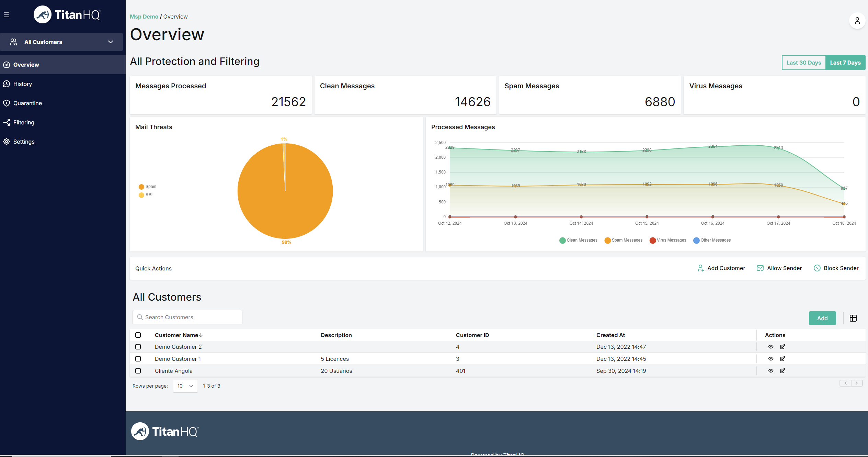The image size is (868, 457).
Task: Open the Filtering section in sidebar
Action: coord(23,122)
